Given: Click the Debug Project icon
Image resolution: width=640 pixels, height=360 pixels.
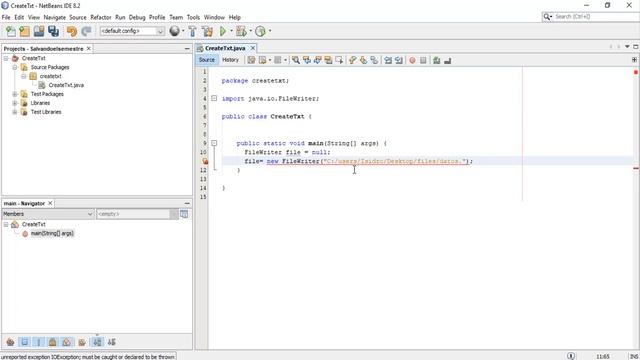Looking at the screenshot, I should 241,31.
